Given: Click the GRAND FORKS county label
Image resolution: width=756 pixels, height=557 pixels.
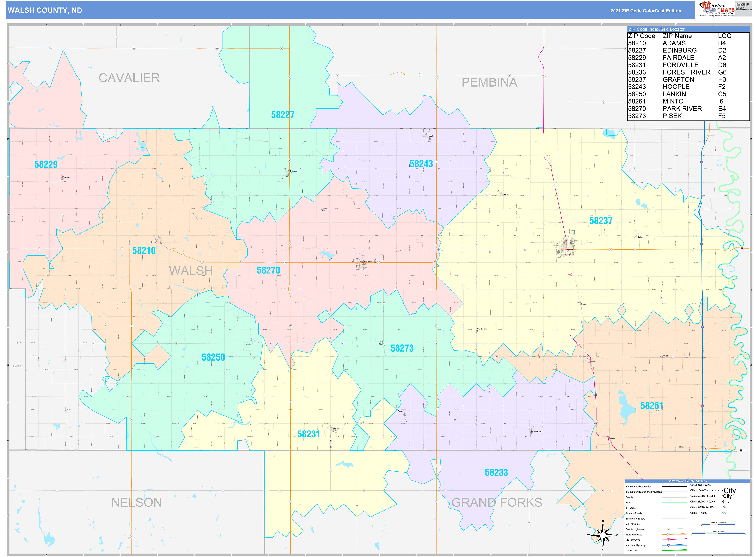Looking at the screenshot, I should pos(497,502).
